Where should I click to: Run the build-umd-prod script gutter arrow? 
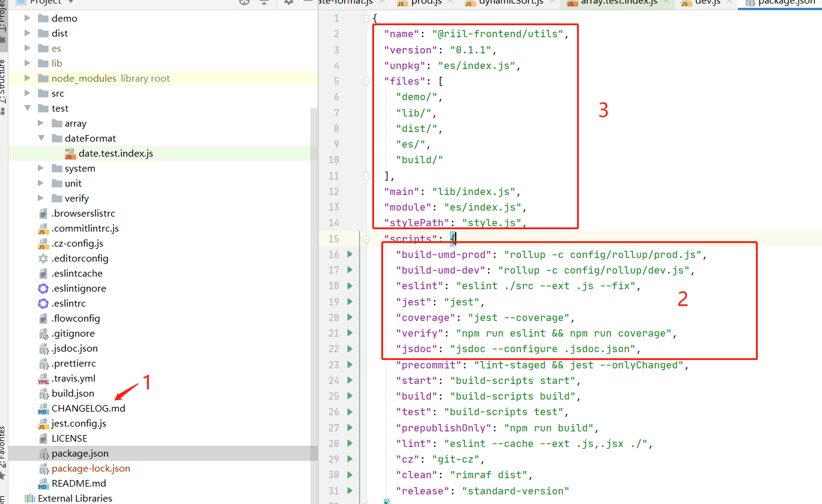[x=351, y=254]
